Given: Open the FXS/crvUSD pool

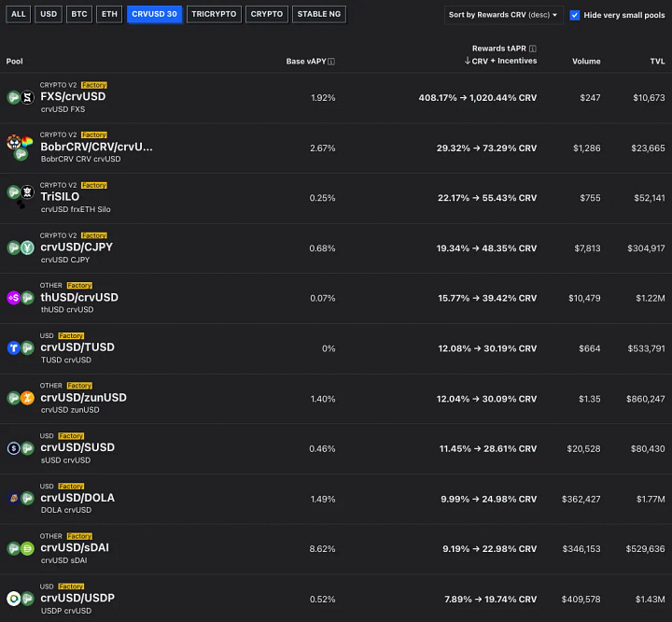Looking at the screenshot, I should [73, 96].
